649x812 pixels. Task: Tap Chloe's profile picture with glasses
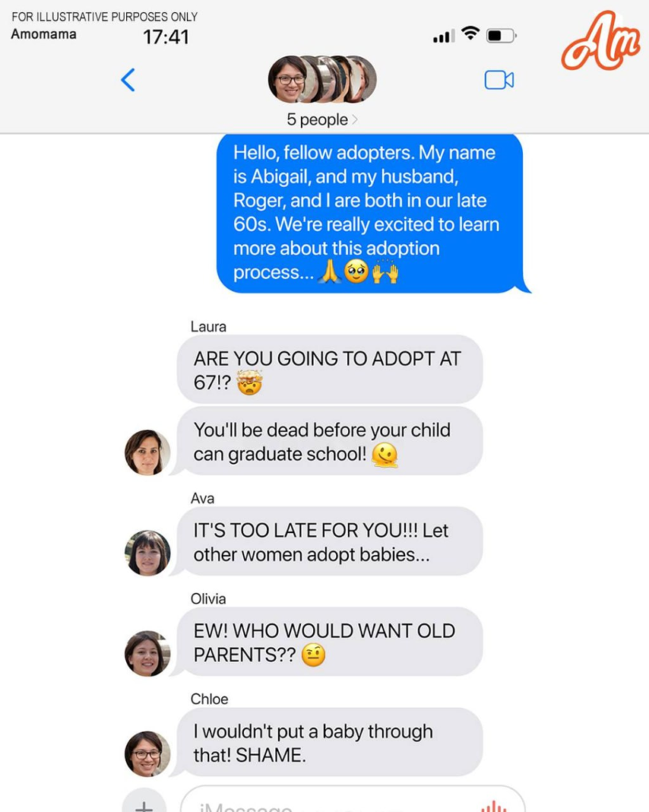pos(147,753)
